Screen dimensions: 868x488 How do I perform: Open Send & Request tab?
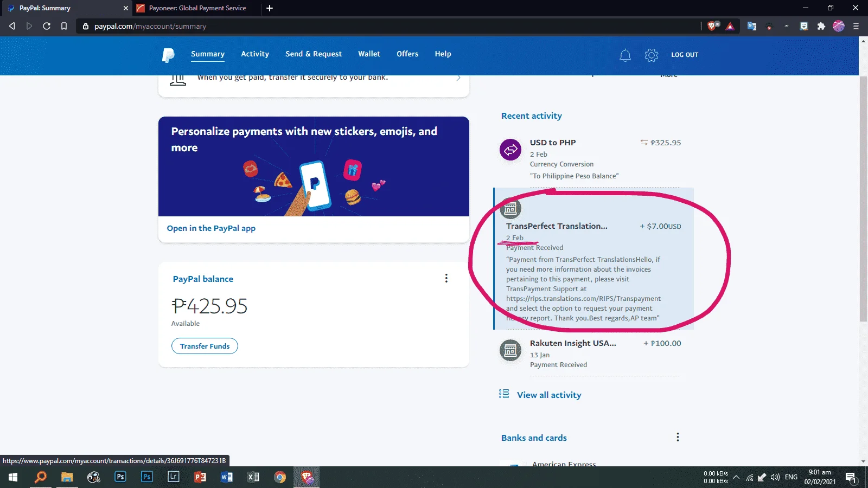pos(314,54)
